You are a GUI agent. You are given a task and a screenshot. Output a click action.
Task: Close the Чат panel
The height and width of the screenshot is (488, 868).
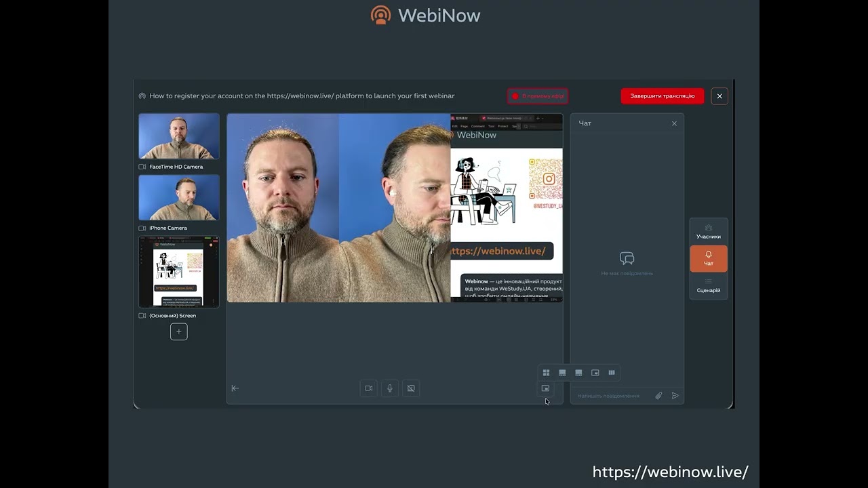point(674,123)
